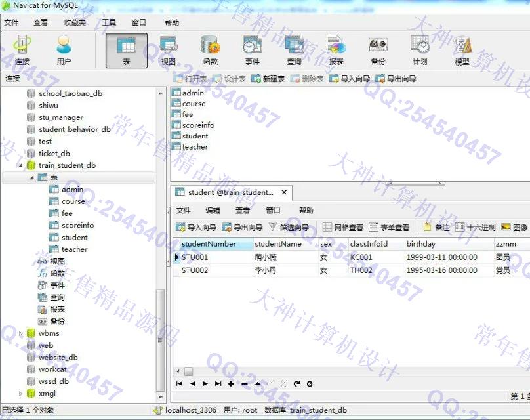530x420 pixels.
Task: Open 十六进制 hex viewer
Action: tap(476, 228)
